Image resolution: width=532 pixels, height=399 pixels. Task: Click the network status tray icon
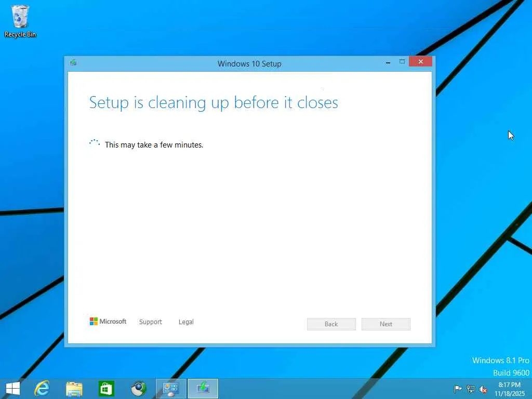(470, 389)
